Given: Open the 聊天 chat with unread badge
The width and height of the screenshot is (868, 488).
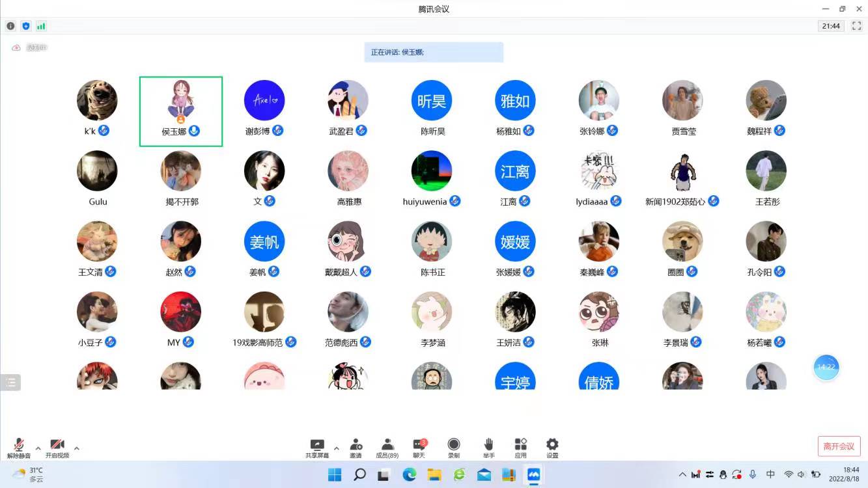Looking at the screenshot, I should point(419,448).
